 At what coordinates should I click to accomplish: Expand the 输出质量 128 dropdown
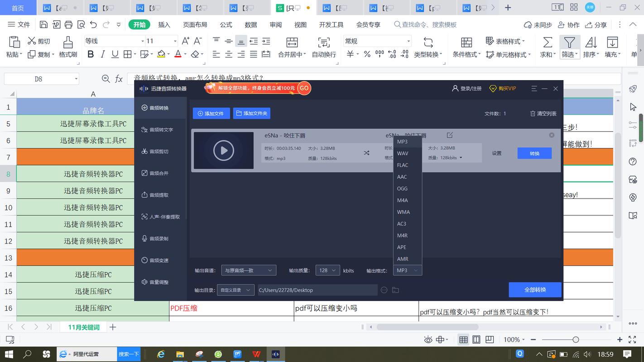point(327,270)
